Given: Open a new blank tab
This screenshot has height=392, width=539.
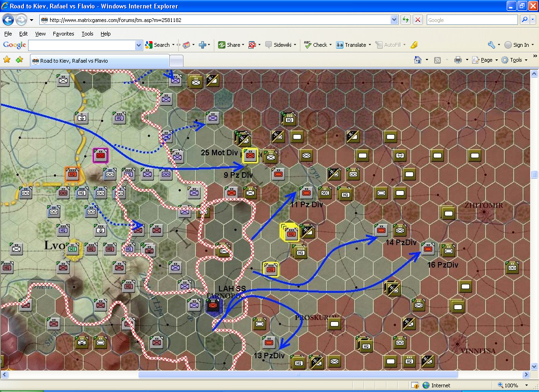Looking at the screenshot, I should coord(176,61).
